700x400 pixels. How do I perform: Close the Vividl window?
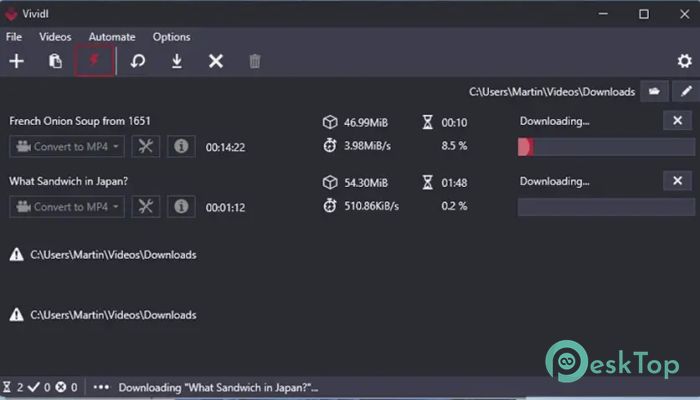(x=684, y=14)
